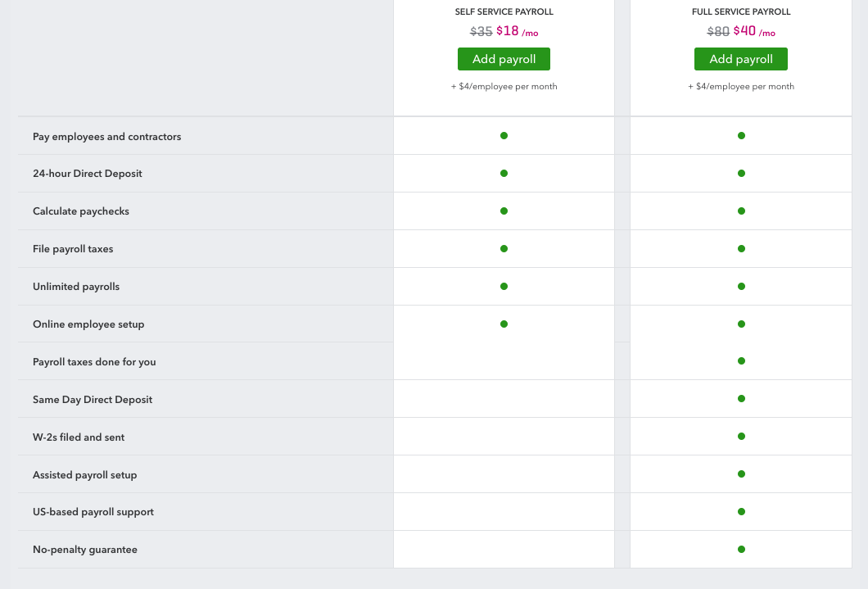
Task: Select the Assisted payroll setup feature label
Action: 85,475
